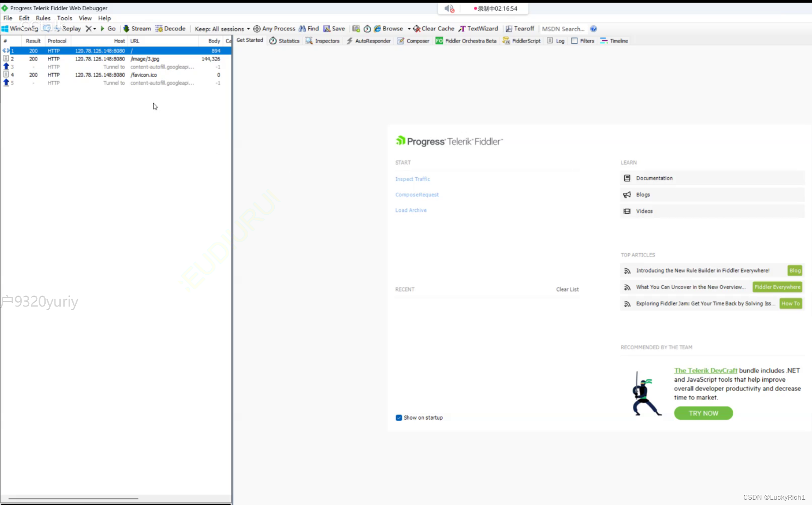Toggle the Decode option
Image resolution: width=812 pixels, height=505 pixels.
170,28
